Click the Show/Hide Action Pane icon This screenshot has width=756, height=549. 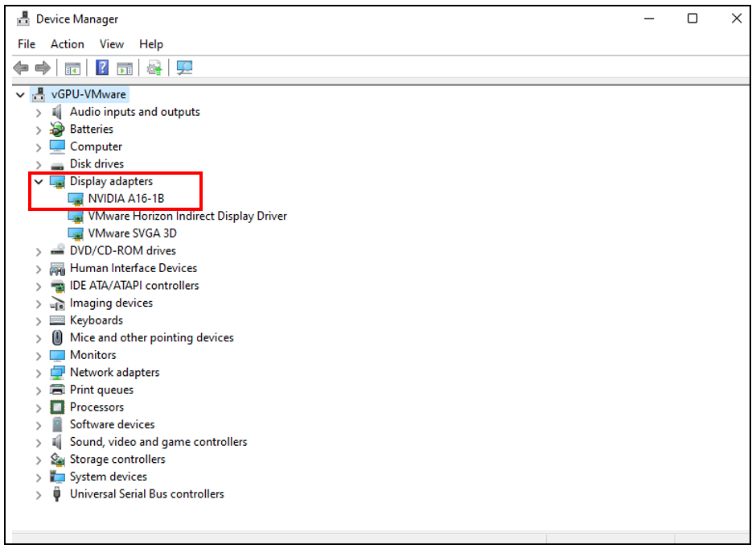click(125, 68)
